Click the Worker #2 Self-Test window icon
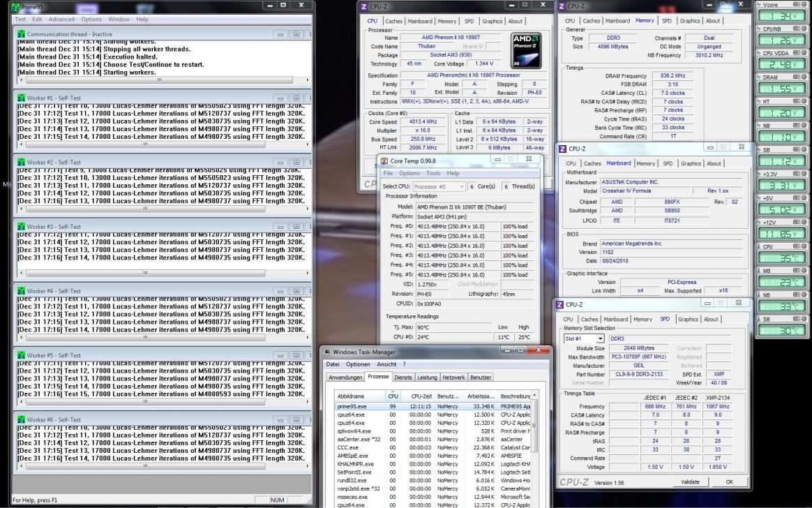812x508 pixels. [21, 162]
